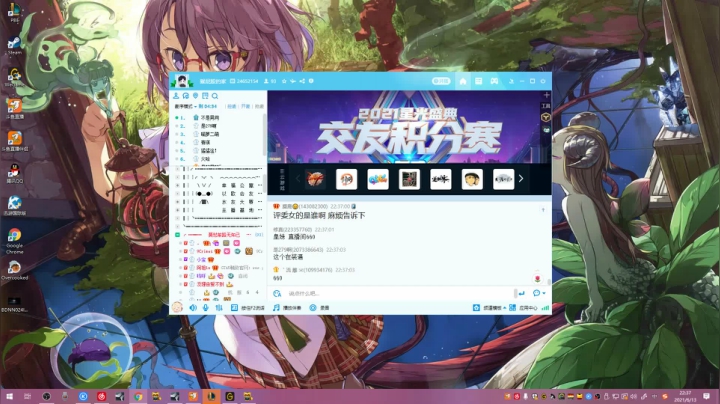Screen dimensions: 720x404
Task: Open the colorful cartoon logo carousel thumbnail
Action: 378,179
